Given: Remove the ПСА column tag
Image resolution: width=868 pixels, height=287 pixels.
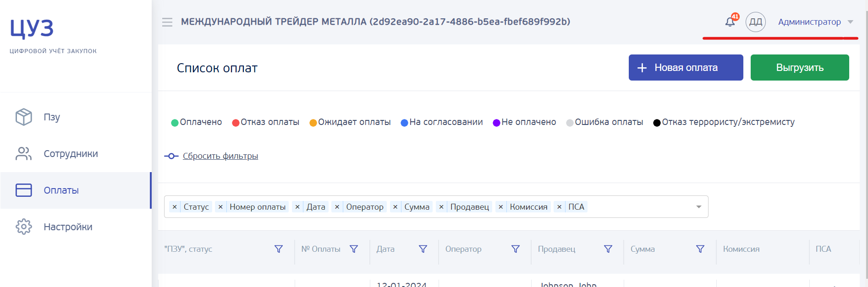Looking at the screenshot, I should pyautogui.click(x=559, y=207).
